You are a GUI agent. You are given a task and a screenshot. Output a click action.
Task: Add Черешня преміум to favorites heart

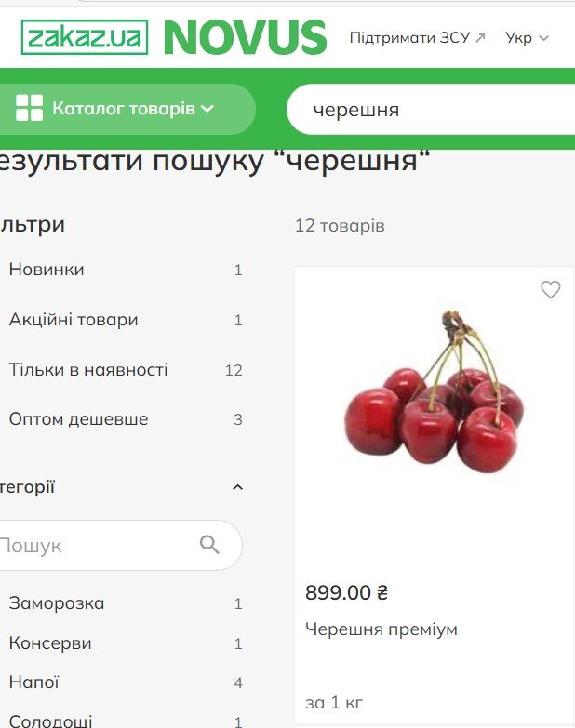(x=551, y=290)
